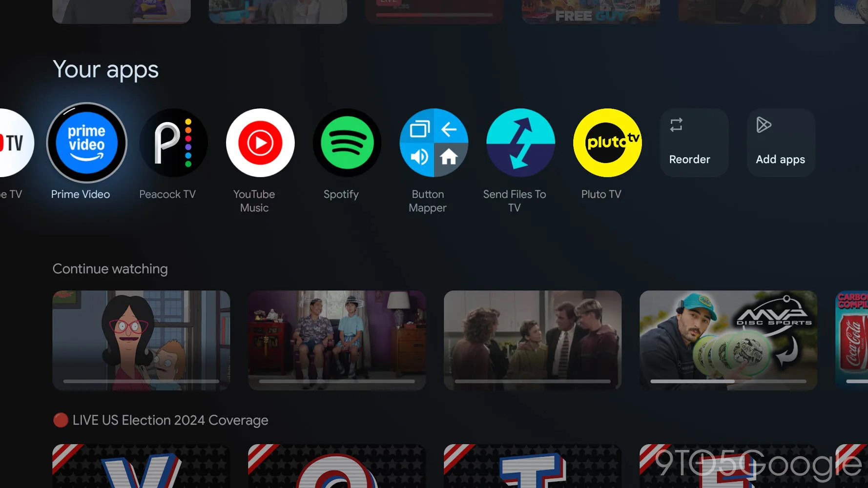This screenshot has width=868, height=488.
Task: Click the "Peacock TV" app label
Action: (x=167, y=194)
